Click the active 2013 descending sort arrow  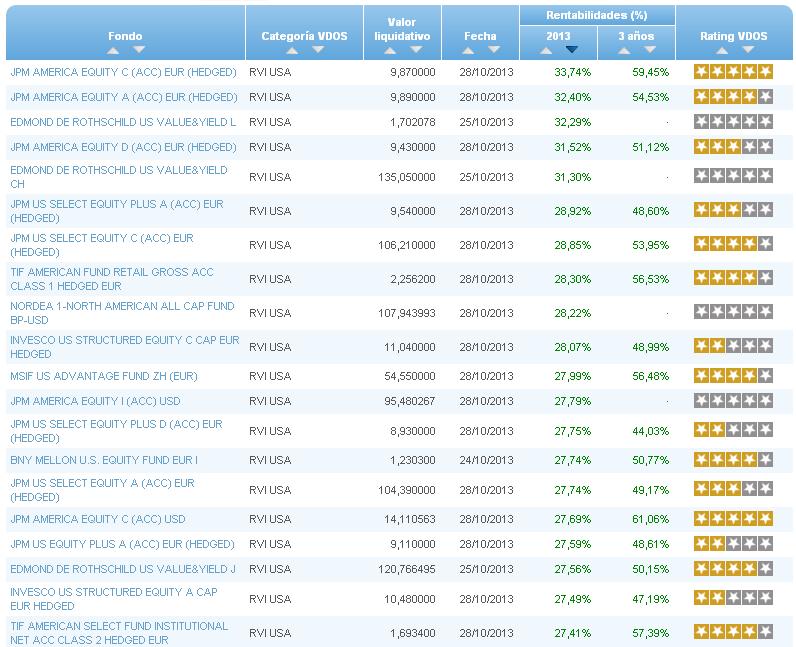tap(571, 49)
